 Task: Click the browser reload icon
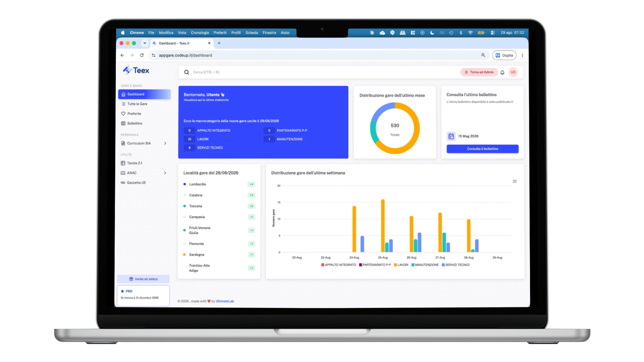pos(142,55)
